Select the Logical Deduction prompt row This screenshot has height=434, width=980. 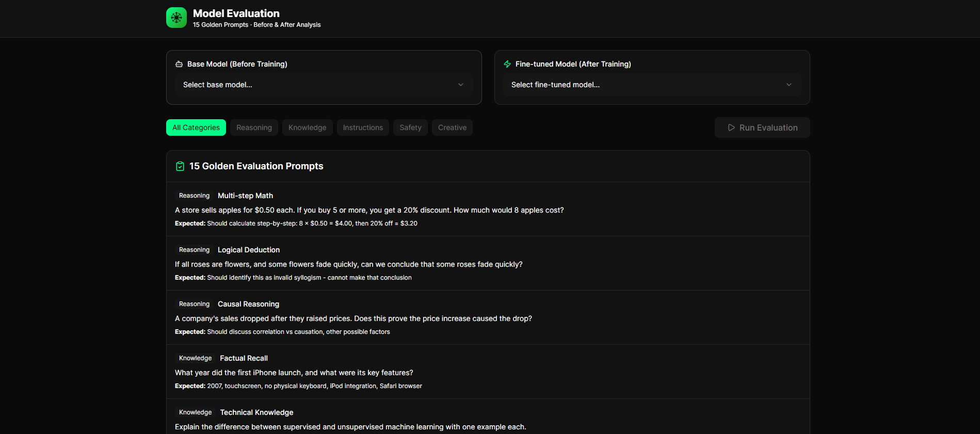[x=487, y=263]
